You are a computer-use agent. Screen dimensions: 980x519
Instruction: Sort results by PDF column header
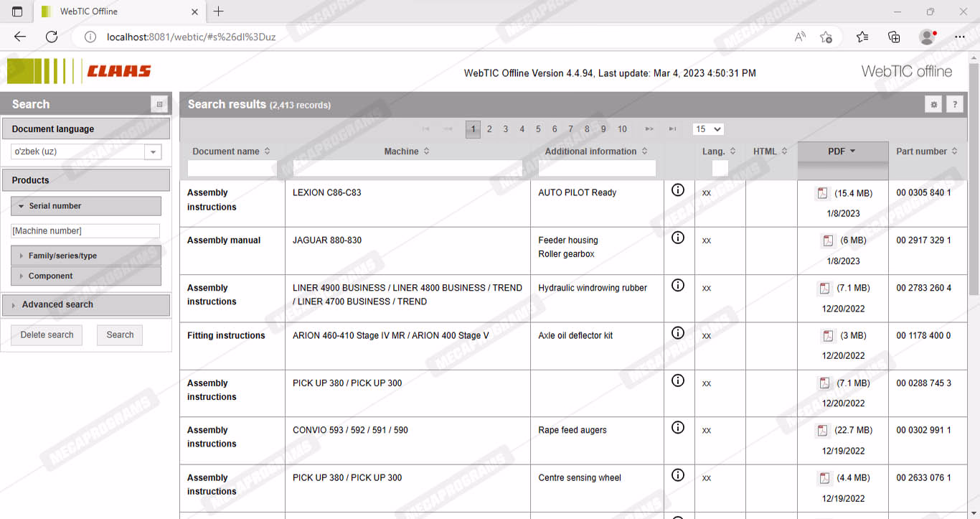click(x=842, y=151)
